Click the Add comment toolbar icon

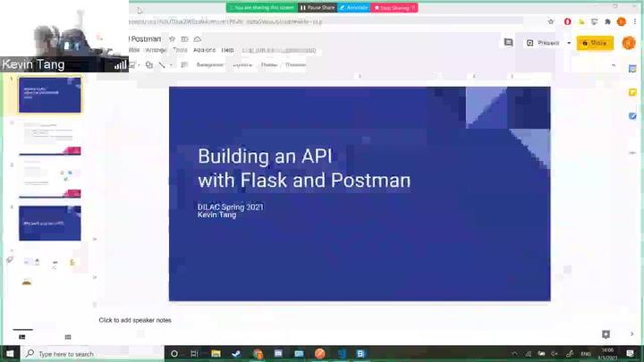184,65
